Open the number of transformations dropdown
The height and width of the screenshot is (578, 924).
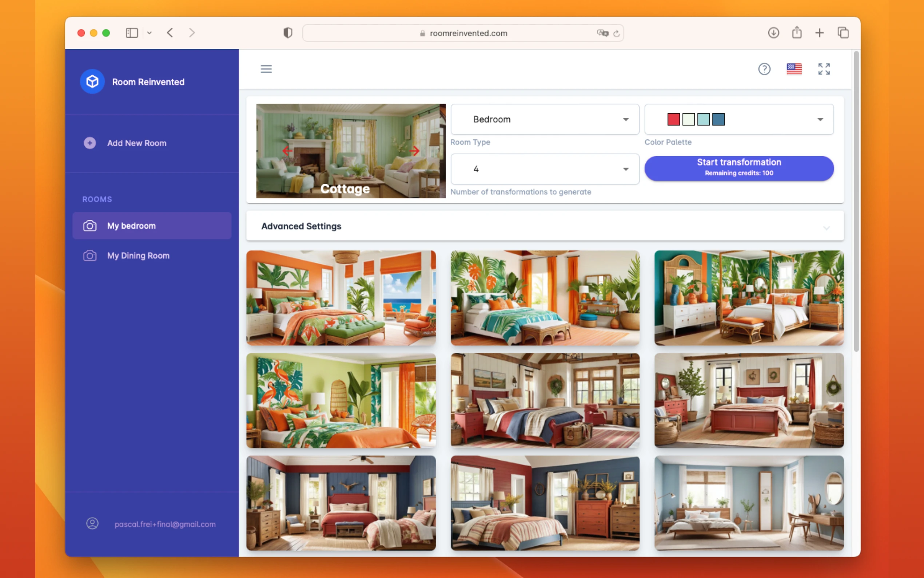pos(544,169)
